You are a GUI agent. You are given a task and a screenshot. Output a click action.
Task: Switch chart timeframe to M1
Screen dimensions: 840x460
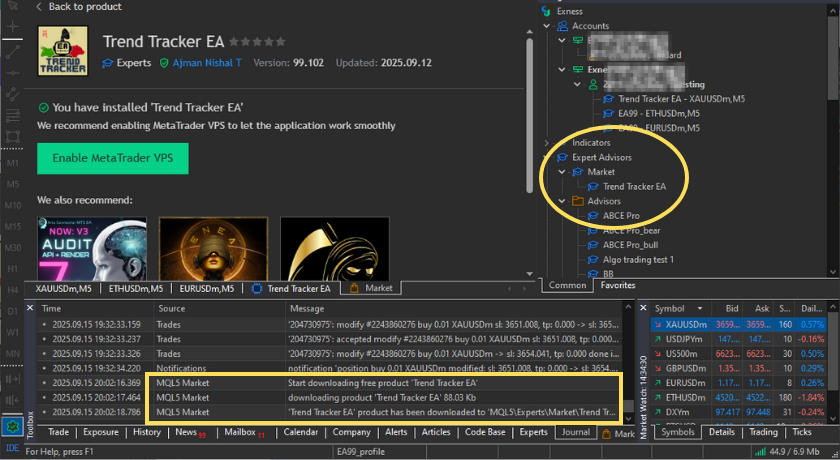(x=13, y=163)
